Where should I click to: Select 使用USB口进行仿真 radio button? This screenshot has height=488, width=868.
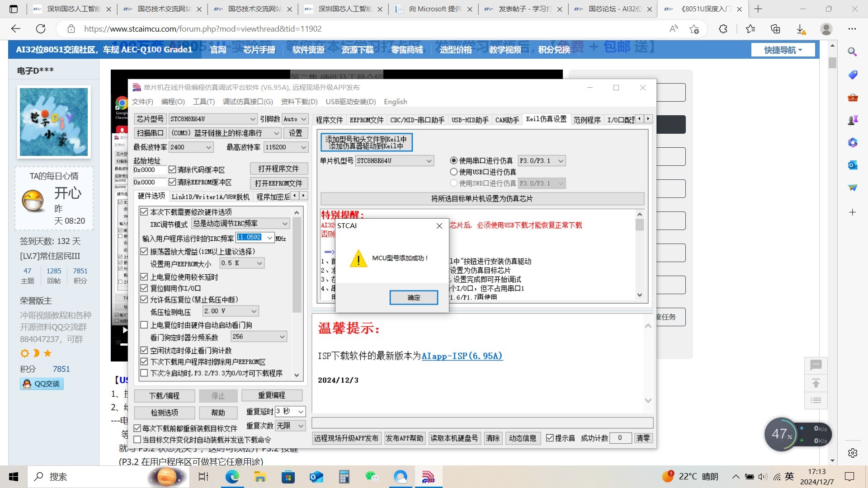tap(454, 172)
